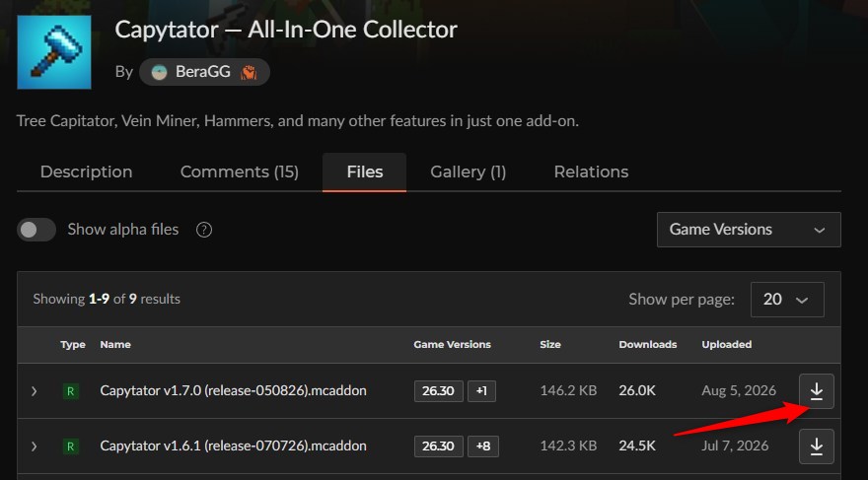
Task: Download Capytator v1.6.1 file
Action: pos(817,446)
